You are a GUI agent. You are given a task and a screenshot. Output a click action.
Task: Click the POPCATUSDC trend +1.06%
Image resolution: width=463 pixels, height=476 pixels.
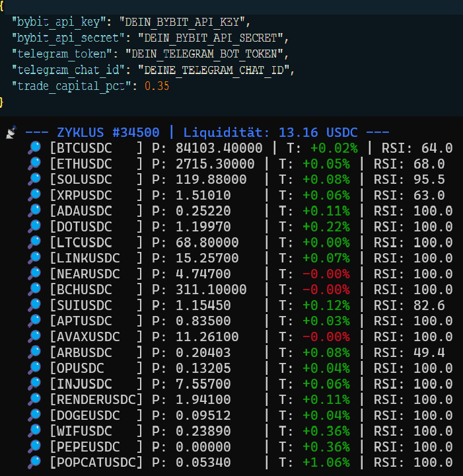pos(326,463)
